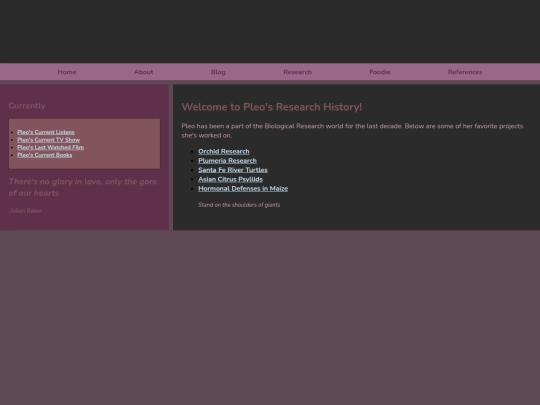The image size is (540, 405).
Task: Open Pleo's Current TV Show link
Action: click(x=49, y=140)
